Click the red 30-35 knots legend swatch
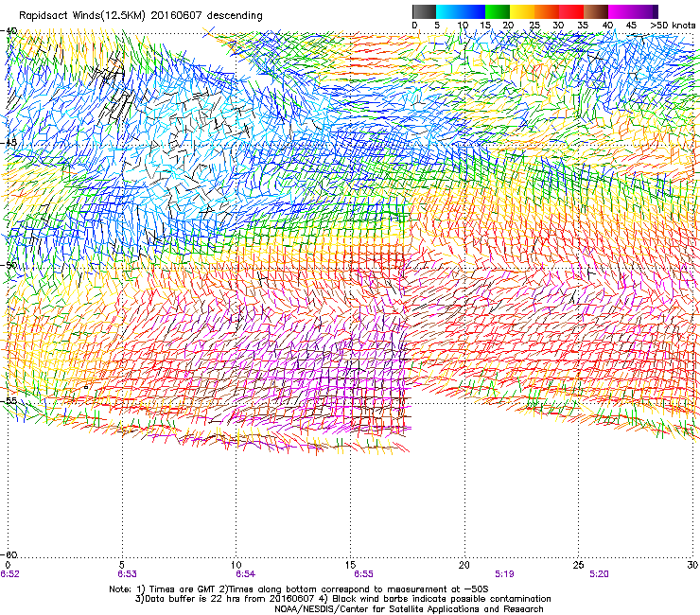The width and height of the screenshot is (700, 615). [x=571, y=11]
